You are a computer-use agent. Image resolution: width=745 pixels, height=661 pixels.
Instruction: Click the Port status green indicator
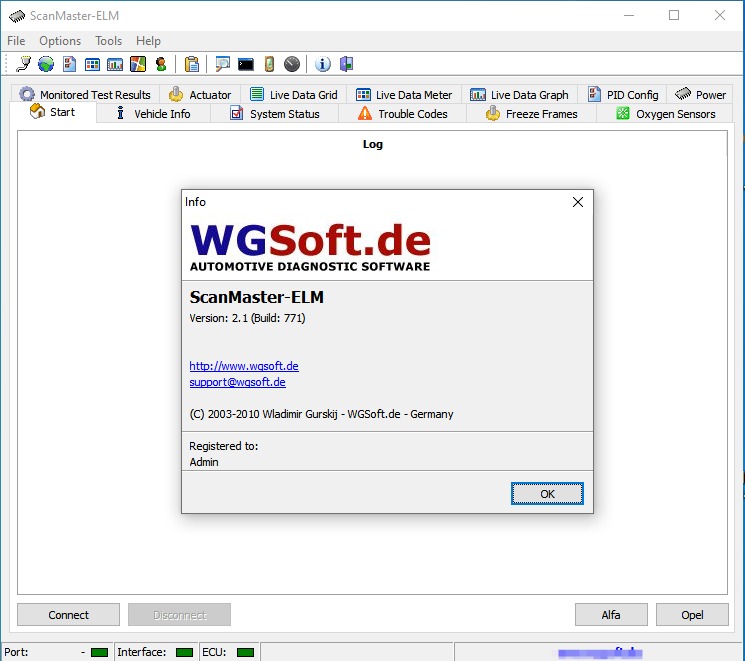[99, 652]
